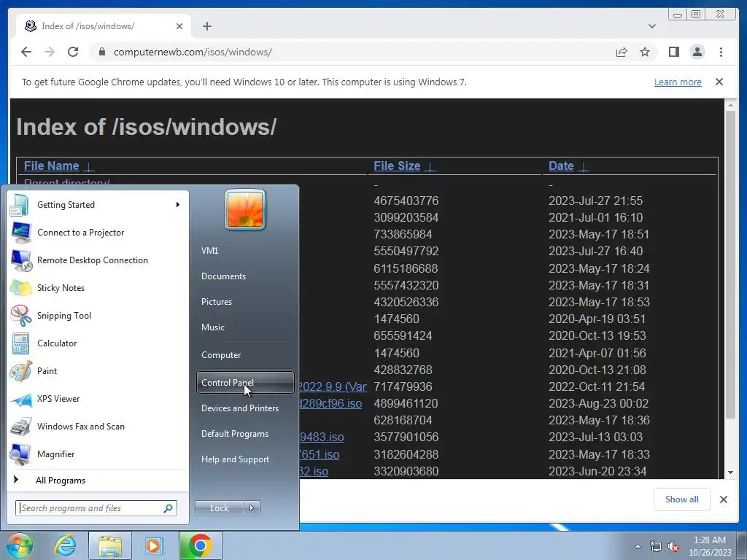747x560 pixels.
Task: Click date 2021-Jul-01 16:10
Action: [x=595, y=217]
